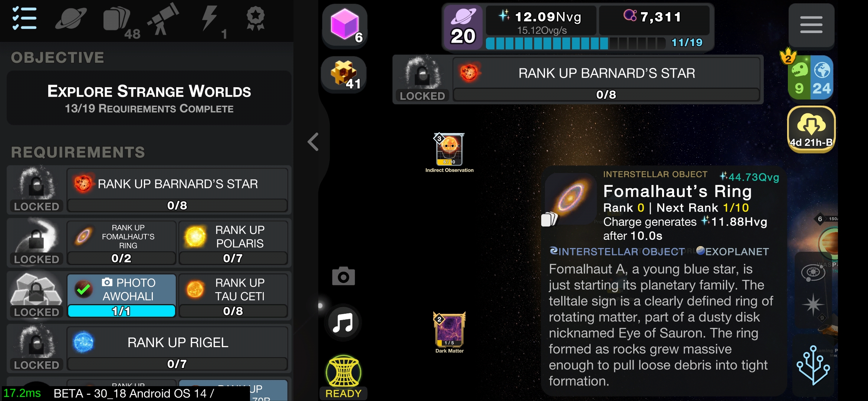Tap the camera photo icon
The width and height of the screenshot is (868, 401).
click(x=343, y=276)
